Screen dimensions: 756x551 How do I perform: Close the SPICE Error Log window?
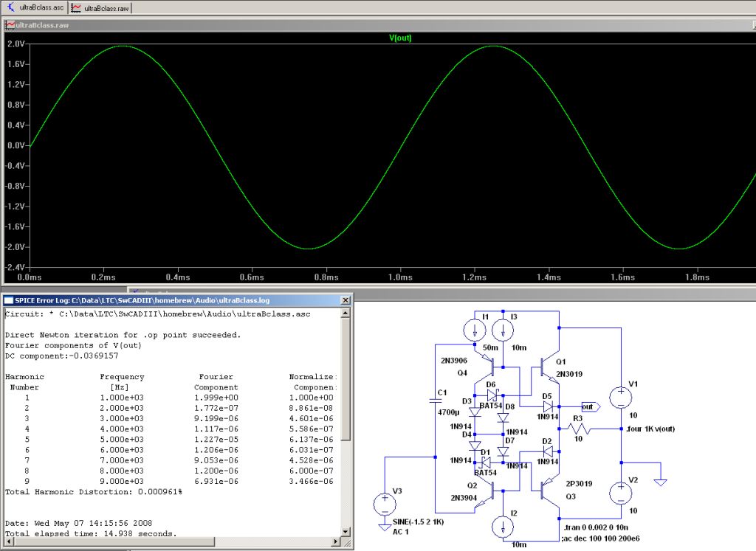tap(346, 301)
